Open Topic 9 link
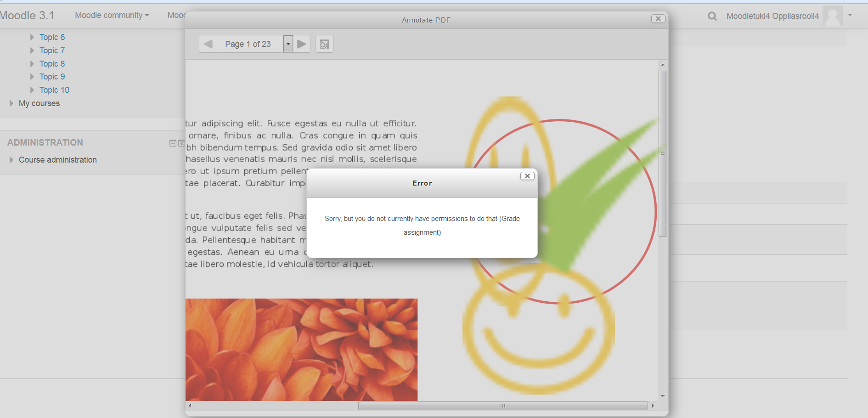The image size is (868, 418). tap(52, 77)
